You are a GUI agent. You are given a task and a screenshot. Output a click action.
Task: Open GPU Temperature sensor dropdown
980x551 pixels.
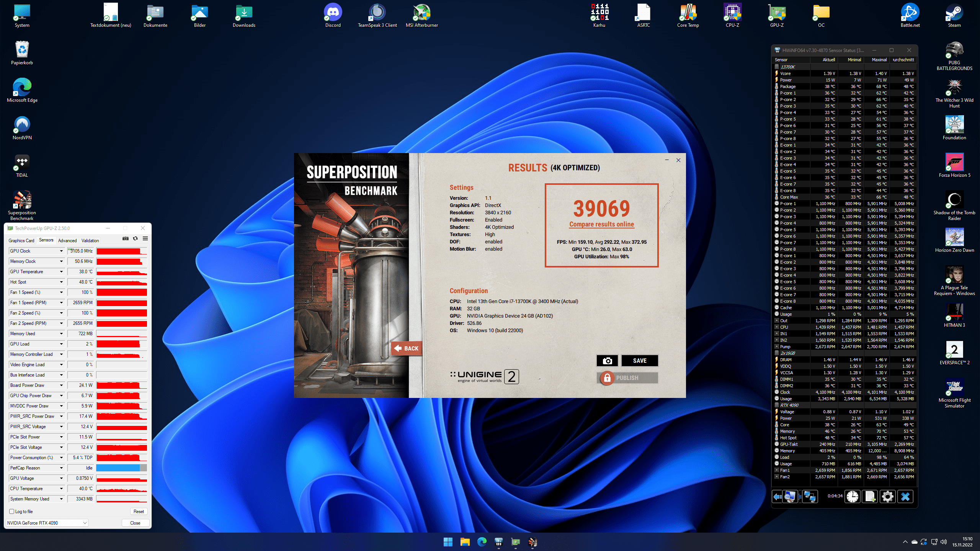[x=61, y=272]
